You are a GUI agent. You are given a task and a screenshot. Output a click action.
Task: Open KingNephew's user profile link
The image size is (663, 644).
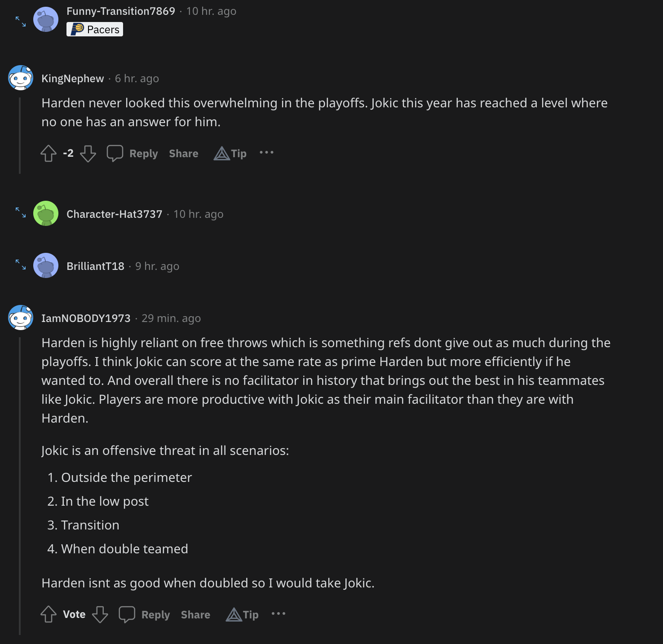tap(73, 79)
